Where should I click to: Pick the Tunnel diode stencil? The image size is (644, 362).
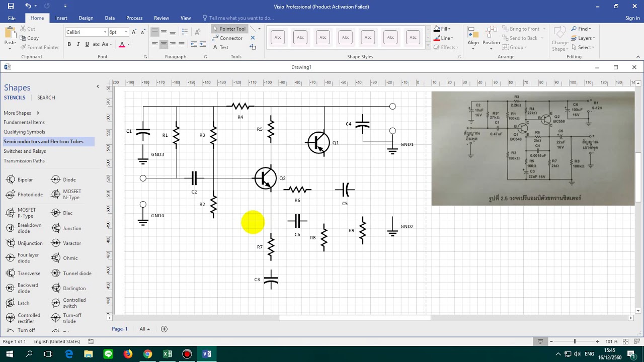(71, 274)
